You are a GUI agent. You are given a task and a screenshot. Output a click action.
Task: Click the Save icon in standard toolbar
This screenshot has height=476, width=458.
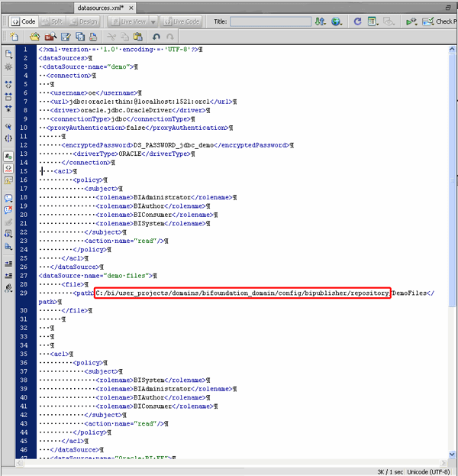[x=66, y=37]
